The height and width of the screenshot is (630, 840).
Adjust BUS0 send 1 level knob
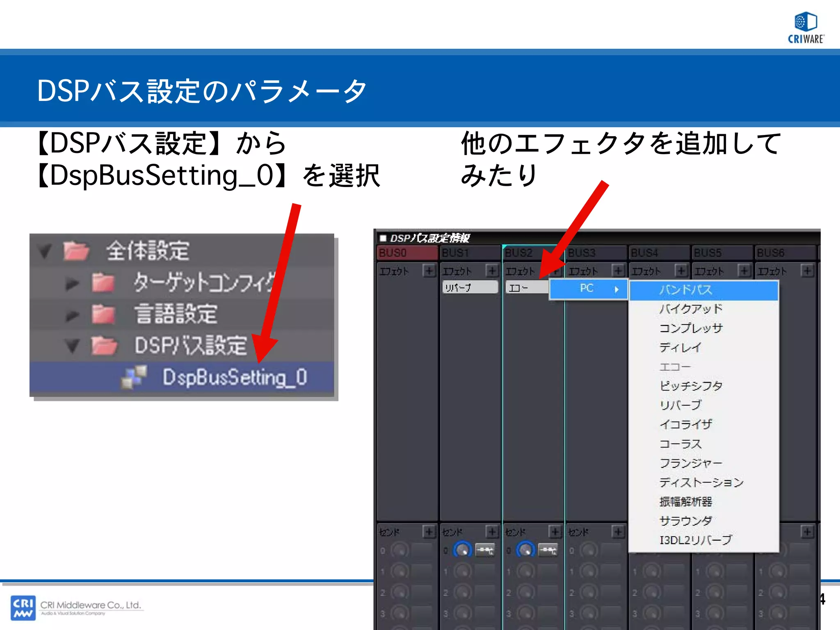[399, 571]
